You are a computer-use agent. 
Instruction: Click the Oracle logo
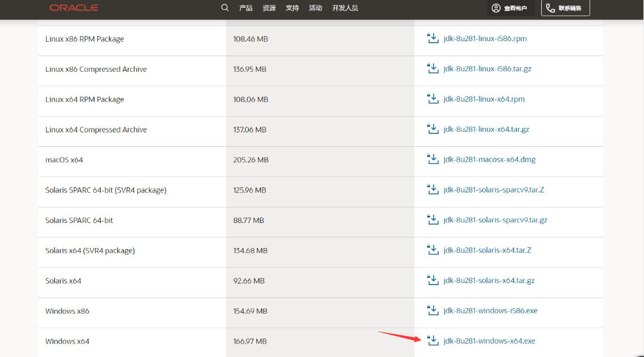pyautogui.click(x=73, y=8)
